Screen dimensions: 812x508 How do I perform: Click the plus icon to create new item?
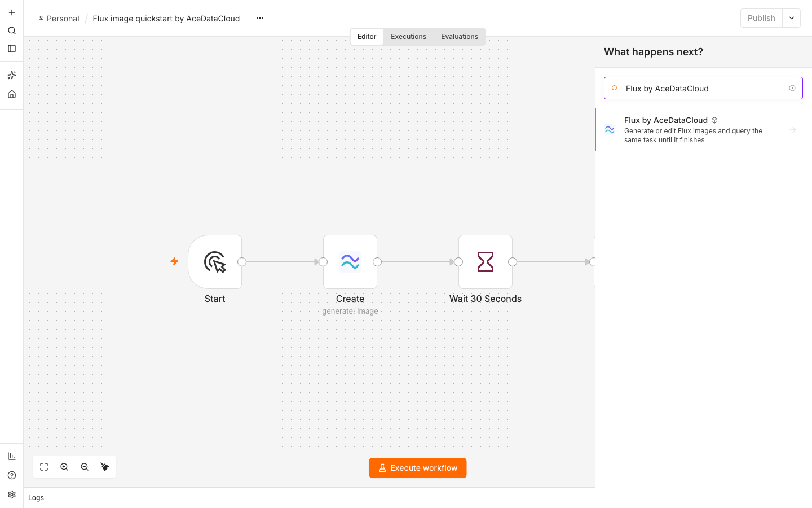pos(12,12)
